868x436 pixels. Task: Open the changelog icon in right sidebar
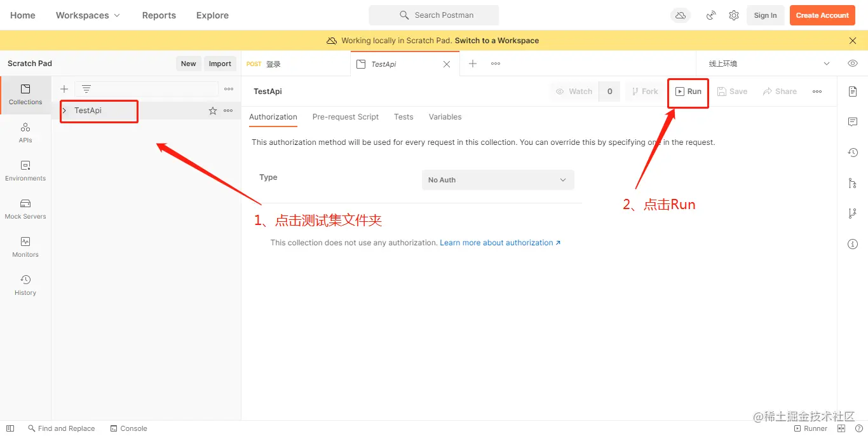click(x=853, y=153)
